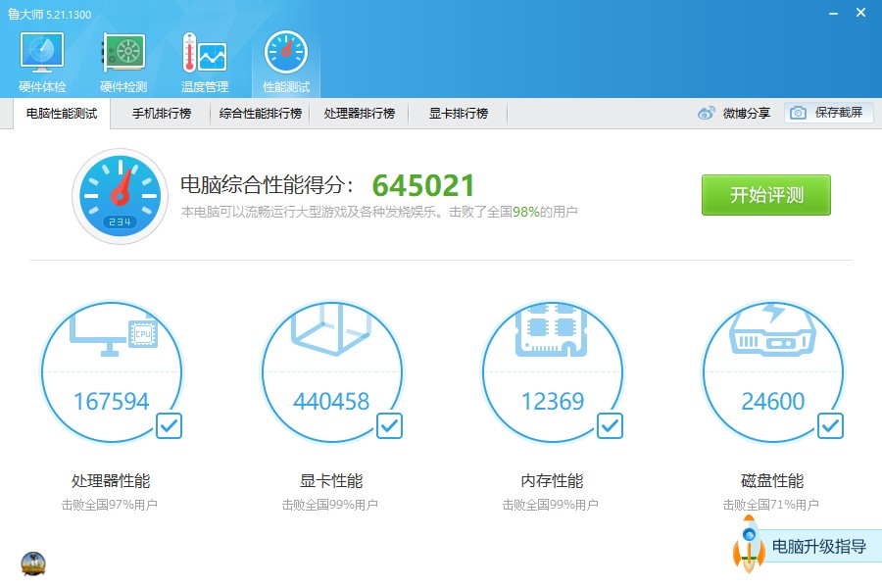Open the 硬件体检 hardware checkup icon
The width and height of the screenshot is (882, 588).
coord(42,54)
